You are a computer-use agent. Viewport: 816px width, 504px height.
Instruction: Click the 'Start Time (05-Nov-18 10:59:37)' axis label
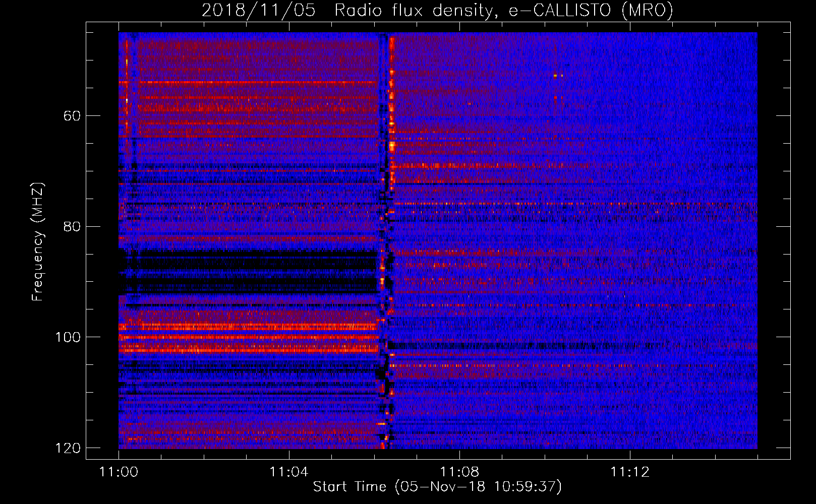[x=437, y=487]
